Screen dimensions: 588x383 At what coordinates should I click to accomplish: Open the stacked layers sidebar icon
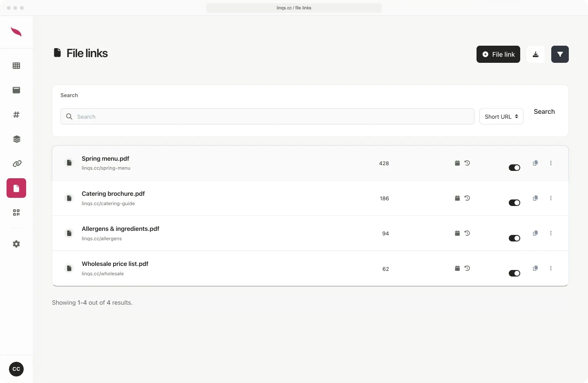[16, 139]
